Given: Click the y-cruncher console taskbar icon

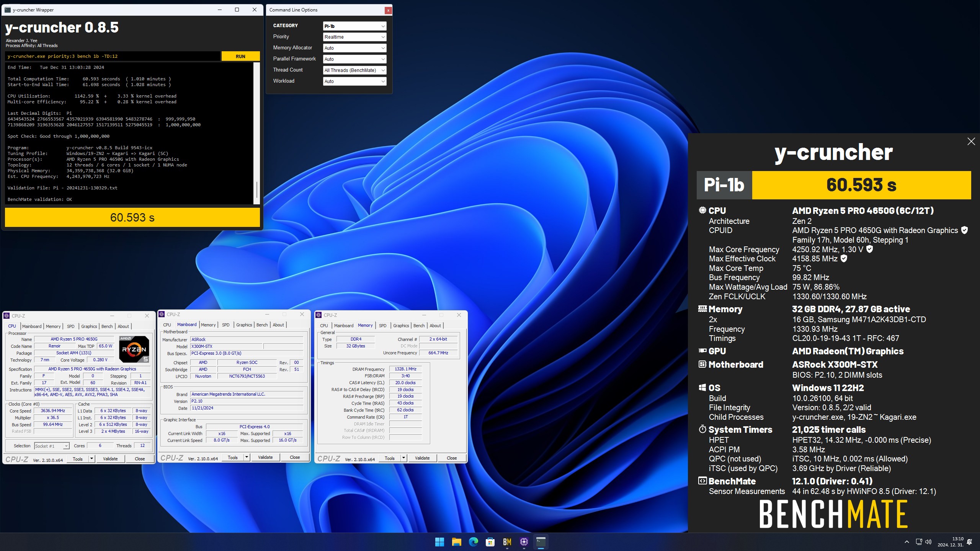Looking at the screenshot, I should coord(541,542).
